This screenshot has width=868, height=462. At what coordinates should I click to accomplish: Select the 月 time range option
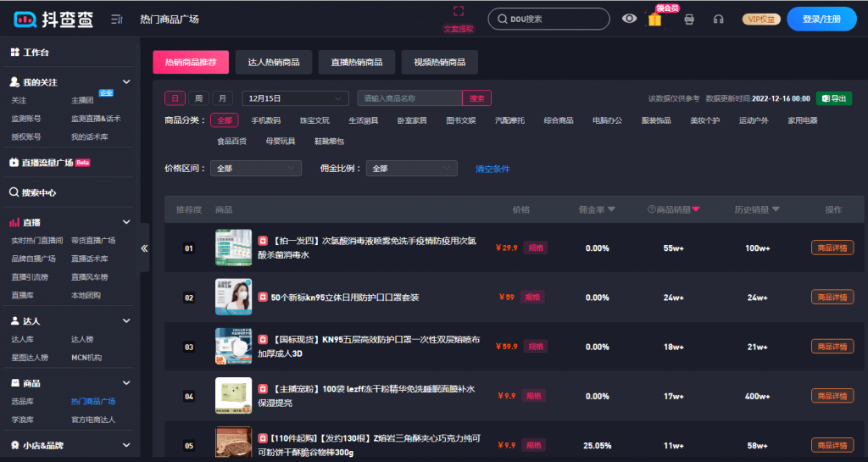point(222,98)
